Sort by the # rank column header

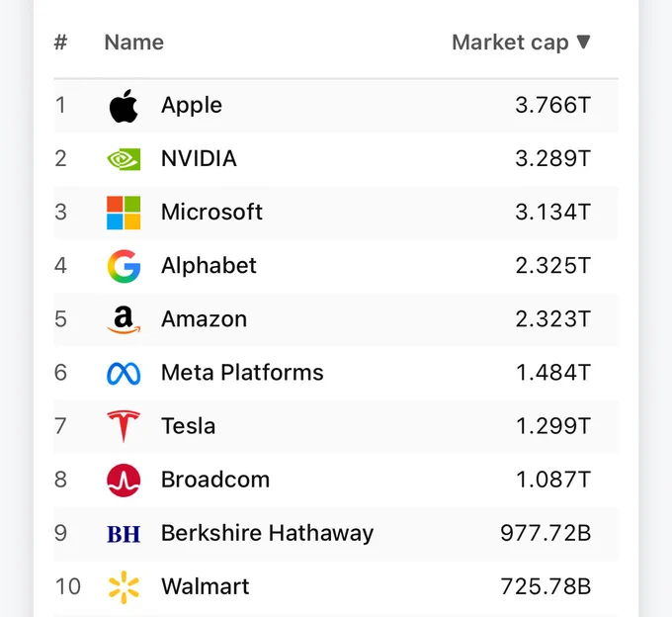(61, 43)
